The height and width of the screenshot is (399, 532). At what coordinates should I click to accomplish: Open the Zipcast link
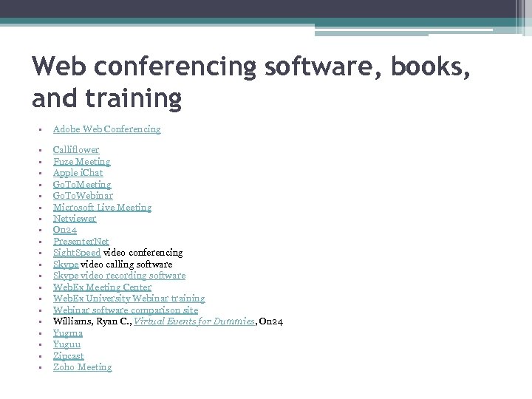[68, 356]
